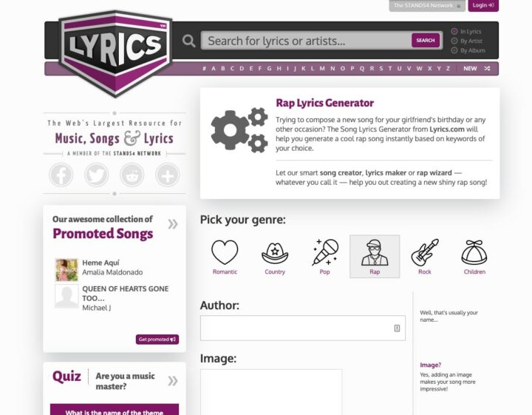Viewport: 532px width, 415px height.
Task: Pick the Pop microphone genre icon
Action: [325, 253]
